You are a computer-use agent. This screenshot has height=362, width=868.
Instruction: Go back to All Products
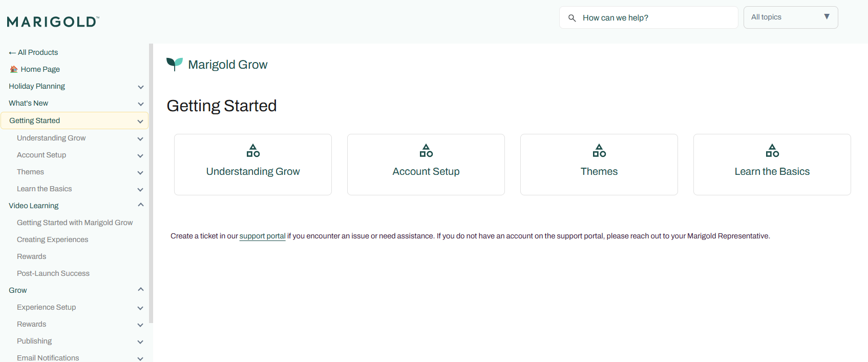pos(33,52)
